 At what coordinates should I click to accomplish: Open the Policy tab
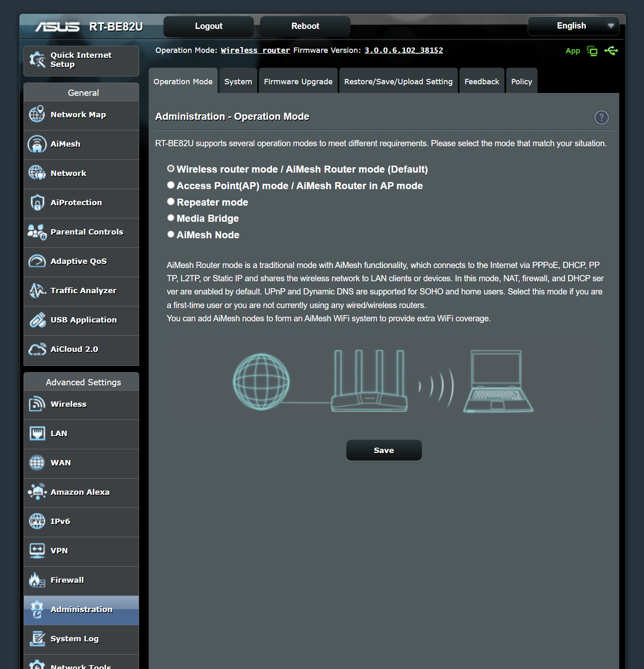[x=521, y=81]
